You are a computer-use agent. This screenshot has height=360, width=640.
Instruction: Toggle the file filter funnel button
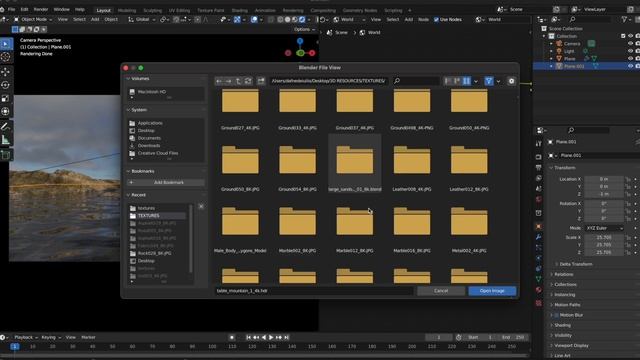[489, 81]
